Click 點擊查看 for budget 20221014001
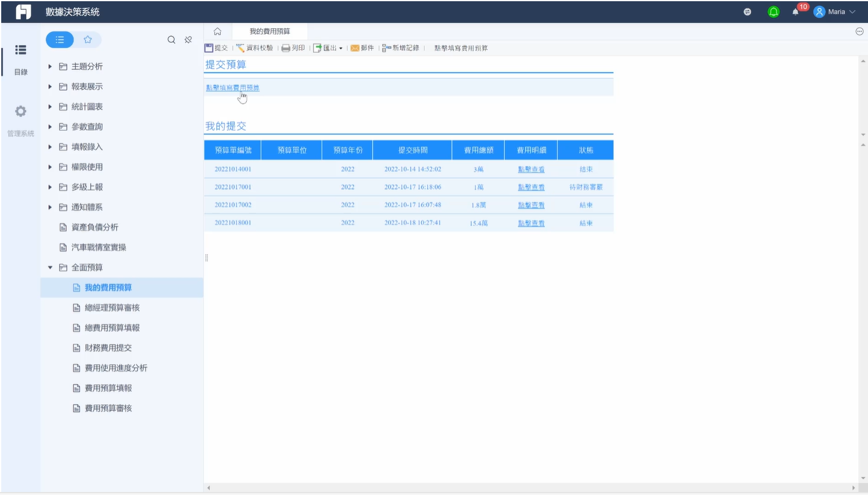The width and height of the screenshot is (868, 495). [x=531, y=169]
